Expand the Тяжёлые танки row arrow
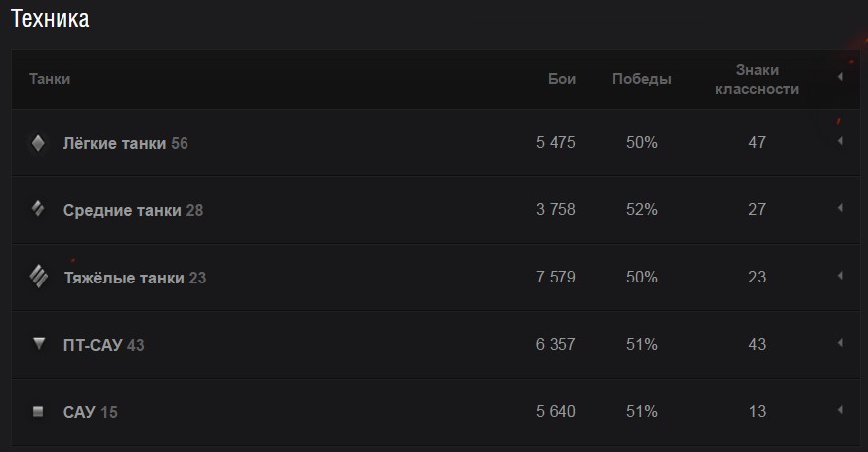 [x=840, y=276]
